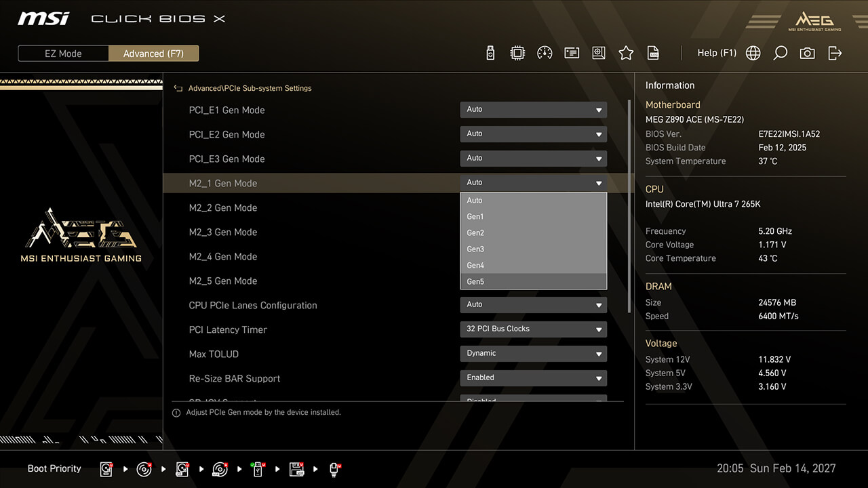Switch to EZ Mode
The width and height of the screenshot is (868, 488).
[63, 54]
